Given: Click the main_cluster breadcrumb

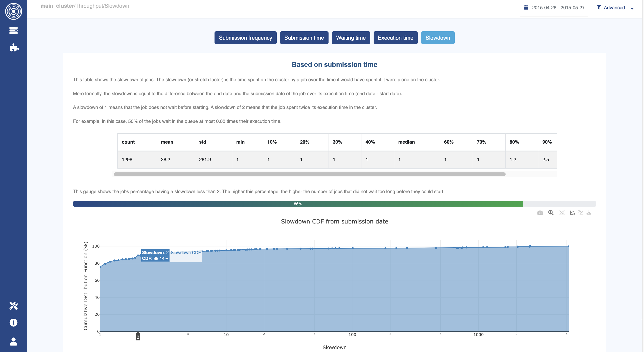Looking at the screenshot, I should click(x=57, y=6).
